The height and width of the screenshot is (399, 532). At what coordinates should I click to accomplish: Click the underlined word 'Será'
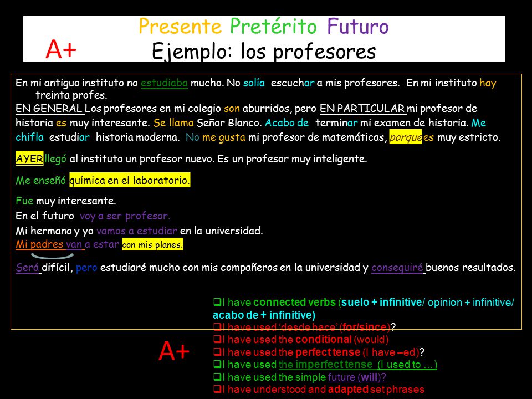point(27,267)
